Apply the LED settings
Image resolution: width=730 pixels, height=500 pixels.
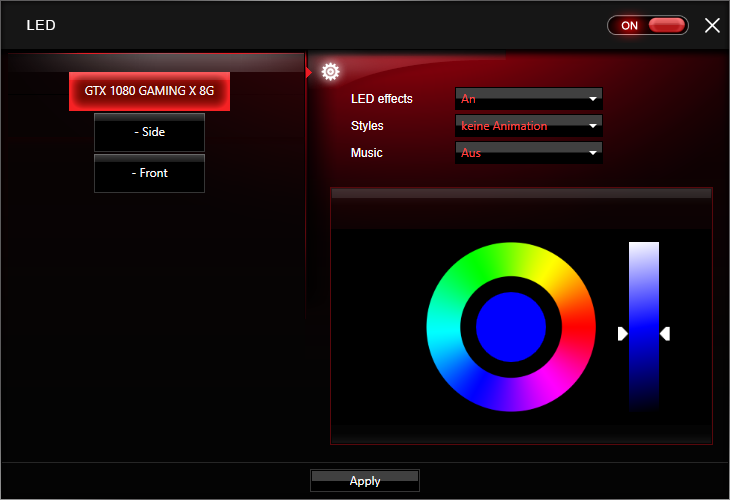click(365, 480)
